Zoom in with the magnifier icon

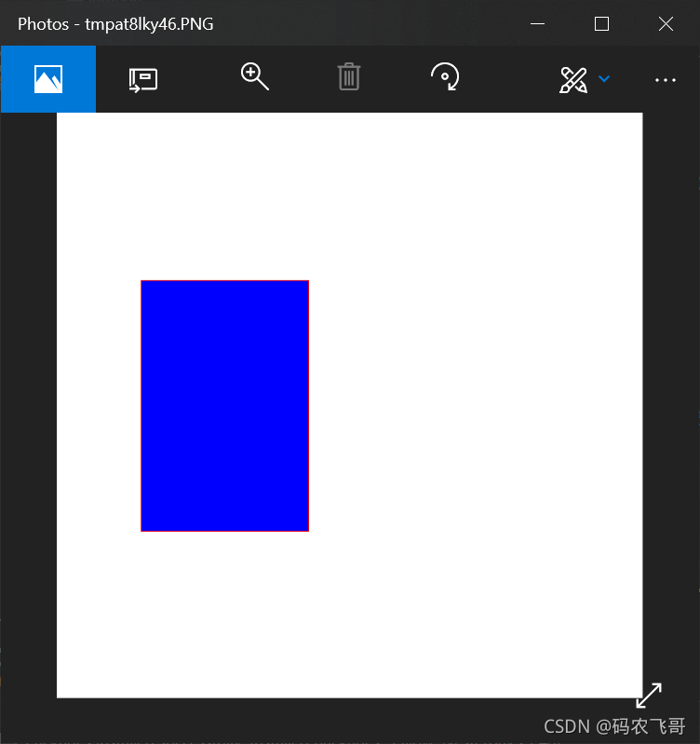(255, 76)
